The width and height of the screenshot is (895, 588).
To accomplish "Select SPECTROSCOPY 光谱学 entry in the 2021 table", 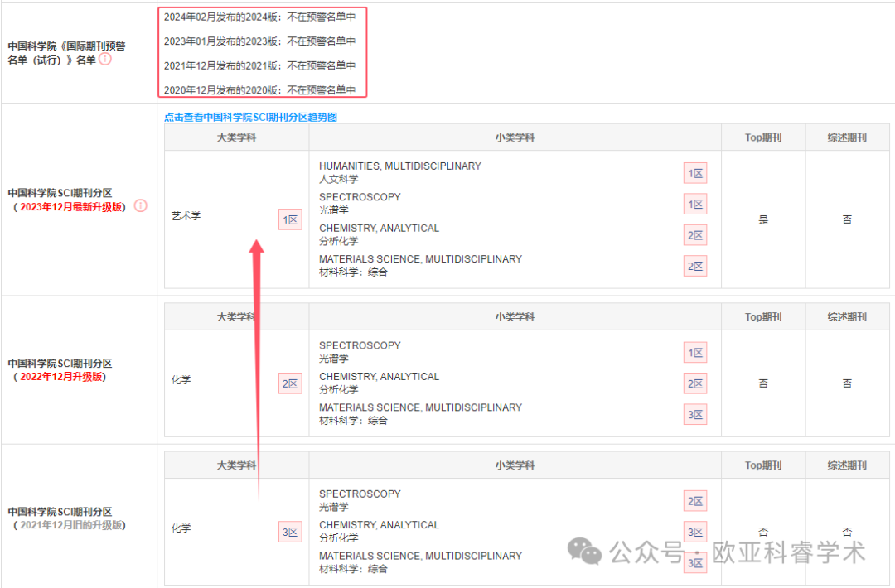I will (360, 500).
